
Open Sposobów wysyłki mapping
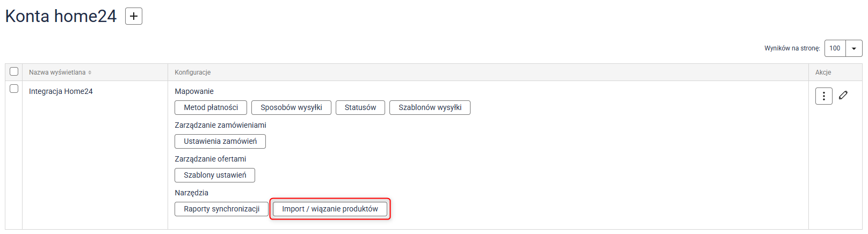coord(291,107)
